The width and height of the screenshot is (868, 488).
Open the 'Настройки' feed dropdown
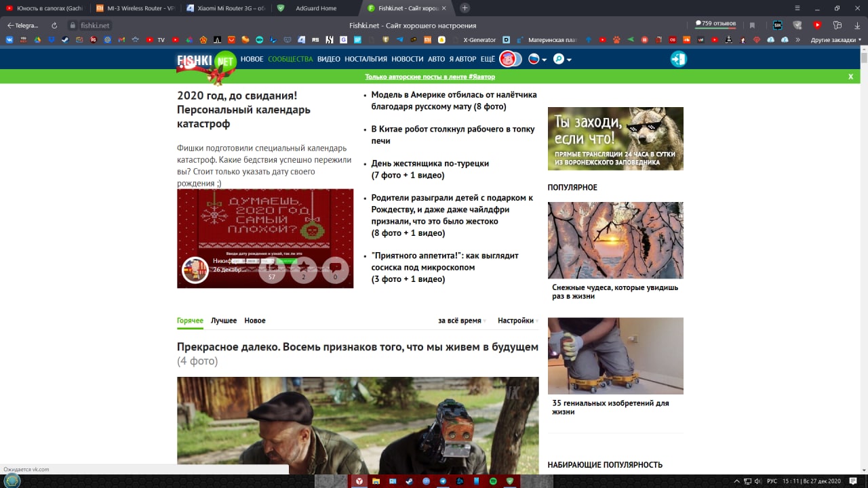point(517,321)
